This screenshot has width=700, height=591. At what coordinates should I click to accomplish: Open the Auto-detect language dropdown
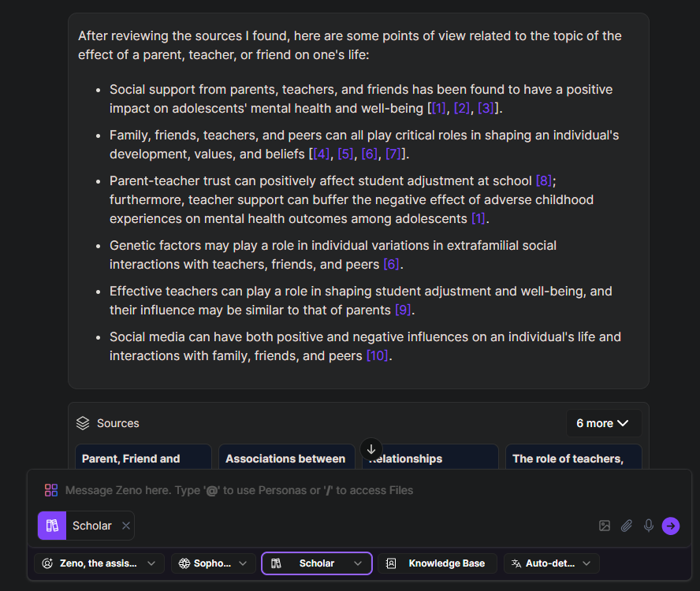[551, 563]
